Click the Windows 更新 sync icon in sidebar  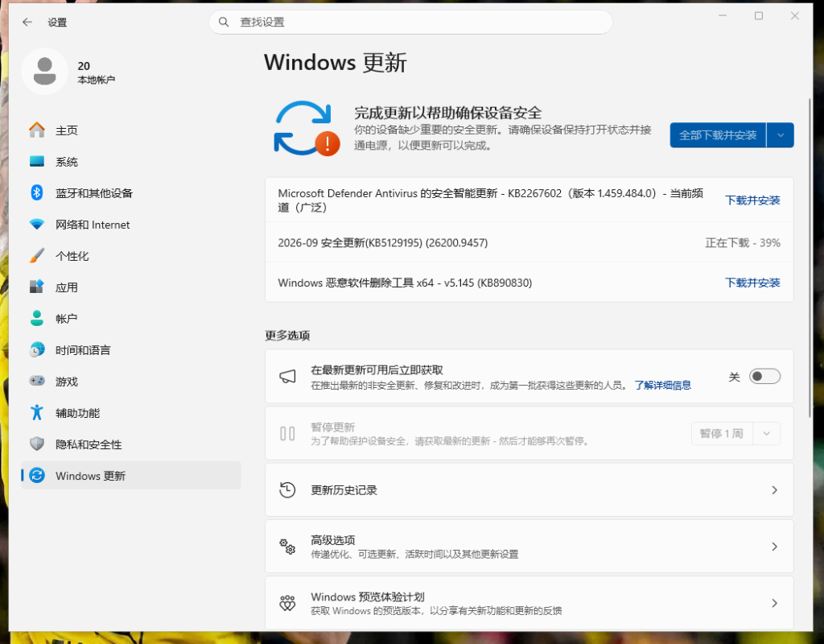37,476
